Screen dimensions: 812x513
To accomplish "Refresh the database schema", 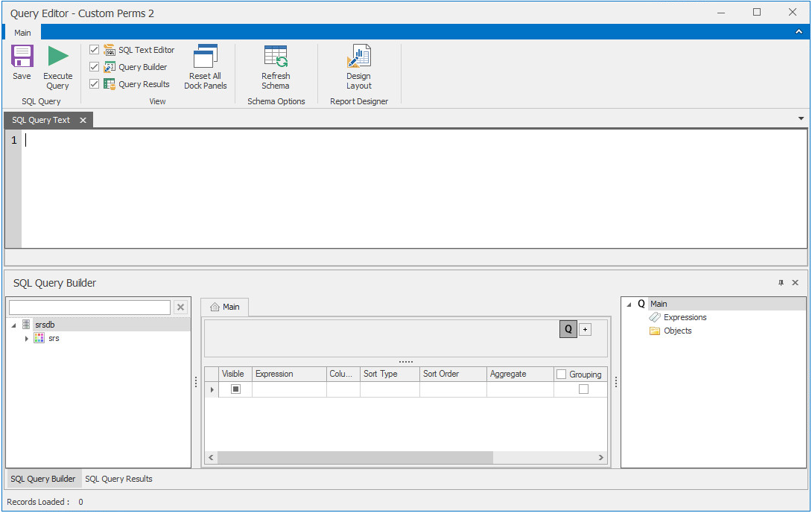I will [x=276, y=57].
